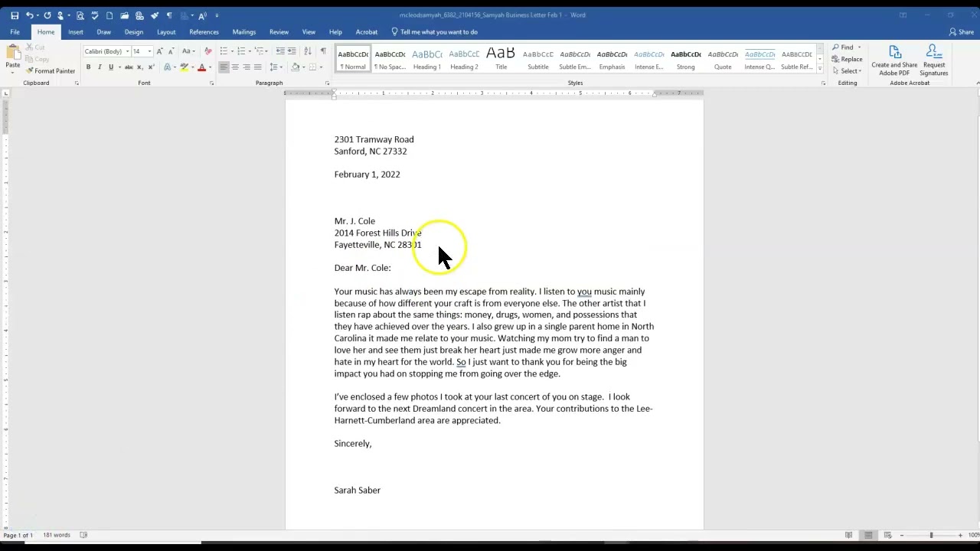Sort the selected text
Image resolution: width=980 pixels, height=551 pixels.
coord(308,51)
